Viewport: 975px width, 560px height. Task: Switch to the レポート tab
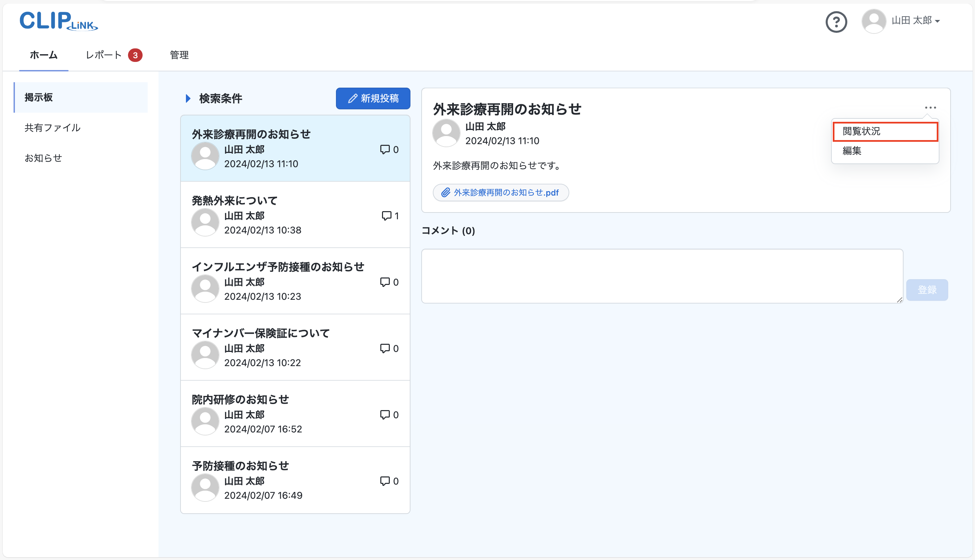tap(104, 55)
